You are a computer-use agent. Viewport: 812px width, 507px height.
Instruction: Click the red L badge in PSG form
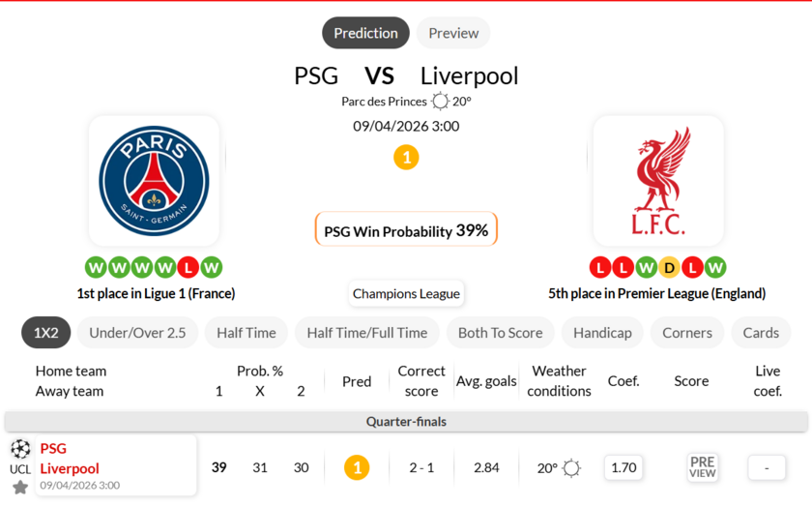(188, 267)
